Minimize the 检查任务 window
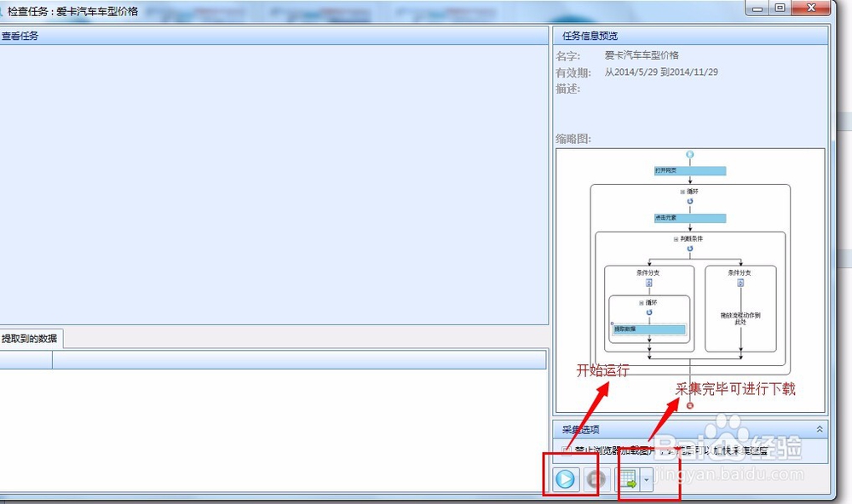The image size is (852, 504). (757, 8)
